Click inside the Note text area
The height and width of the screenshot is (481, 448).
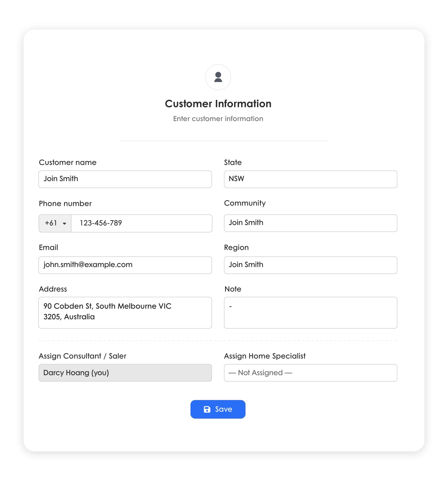310,312
